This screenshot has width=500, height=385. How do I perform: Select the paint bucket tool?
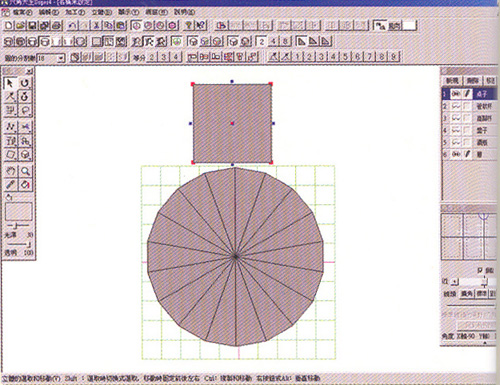tap(25, 184)
